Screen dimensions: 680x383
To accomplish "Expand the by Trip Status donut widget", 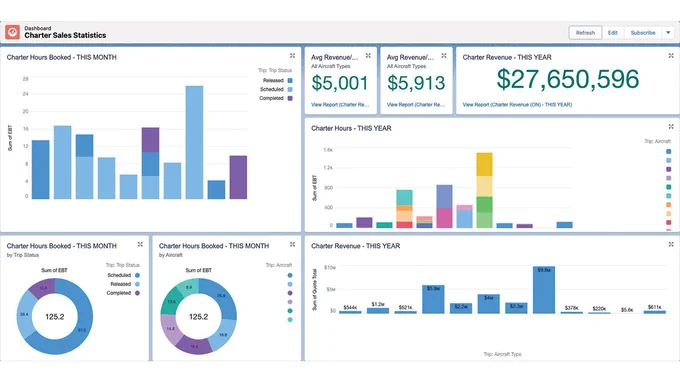I will pos(140,244).
